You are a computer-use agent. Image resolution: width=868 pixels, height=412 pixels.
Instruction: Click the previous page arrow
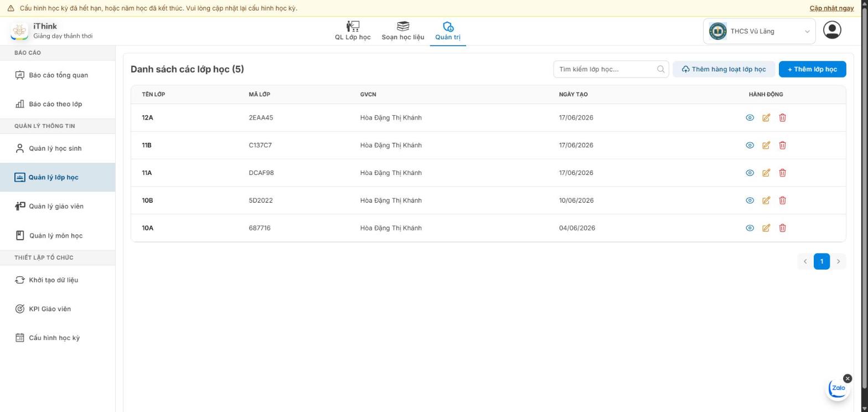[x=805, y=261]
